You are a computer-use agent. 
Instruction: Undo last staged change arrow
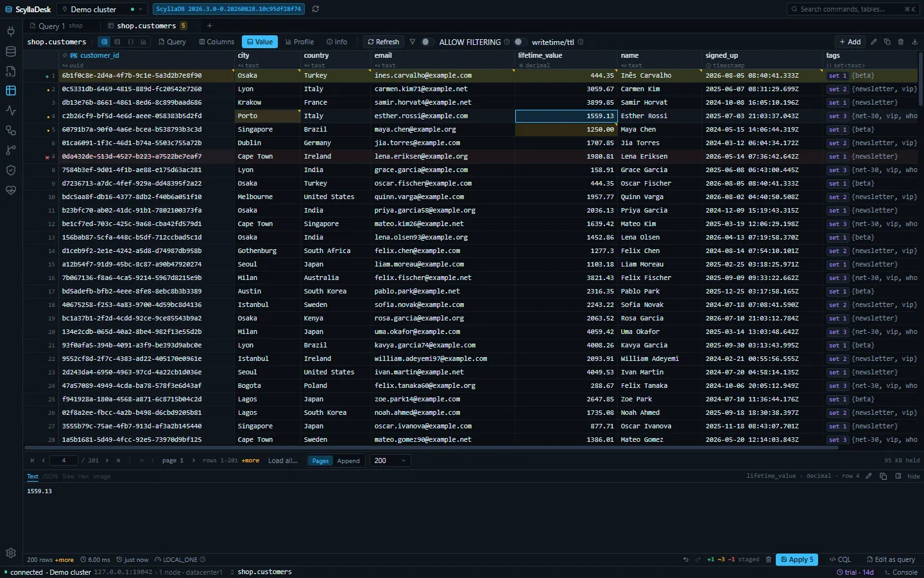[x=685, y=559]
